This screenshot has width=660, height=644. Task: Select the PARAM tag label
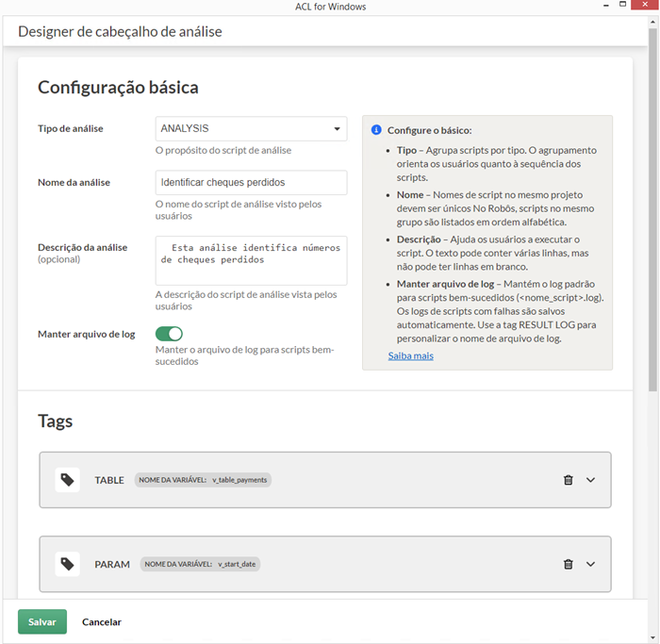tap(112, 564)
